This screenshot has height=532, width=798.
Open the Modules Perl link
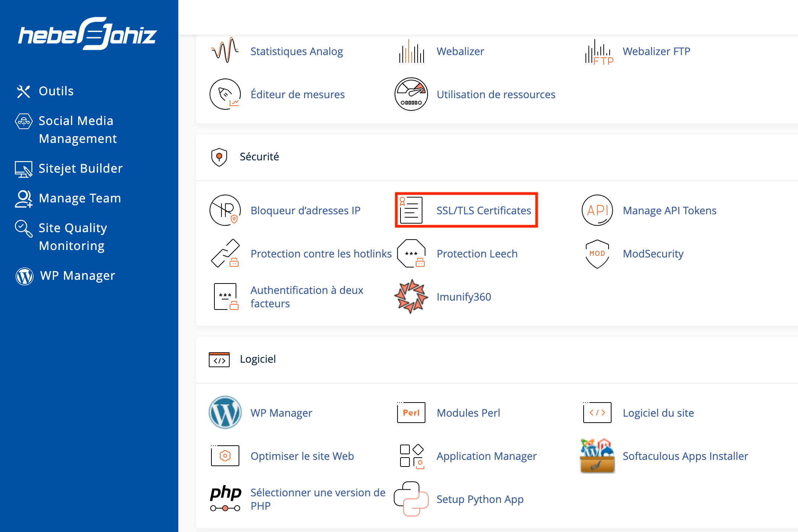[468, 413]
